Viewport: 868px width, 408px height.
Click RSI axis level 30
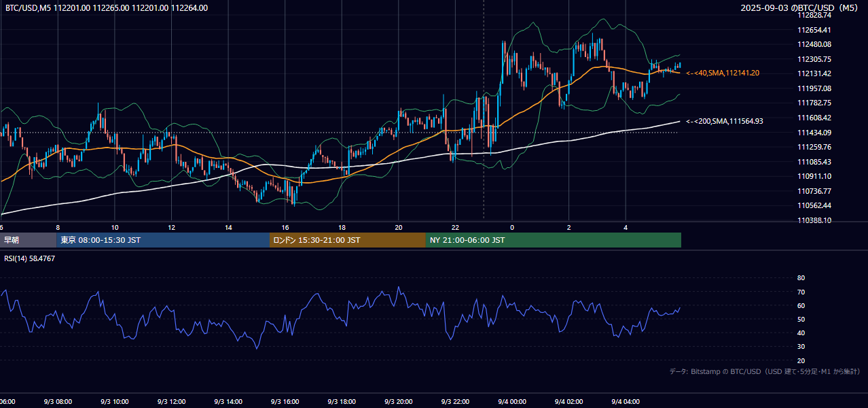pos(801,347)
